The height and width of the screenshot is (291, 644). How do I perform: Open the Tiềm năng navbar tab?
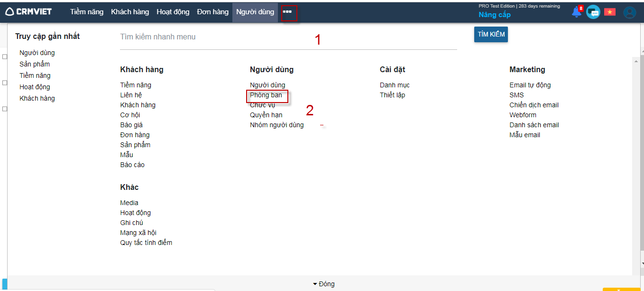87,12
